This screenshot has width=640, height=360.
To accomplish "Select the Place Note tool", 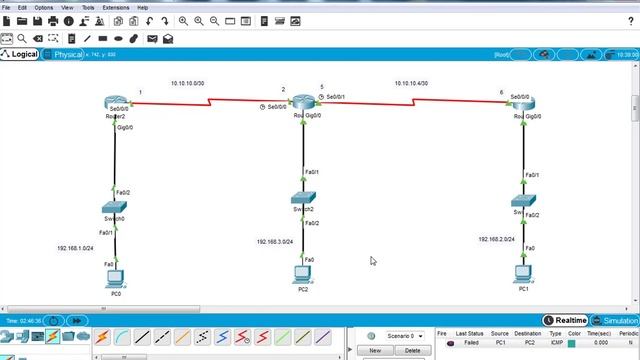I will [x=71, y=39].
